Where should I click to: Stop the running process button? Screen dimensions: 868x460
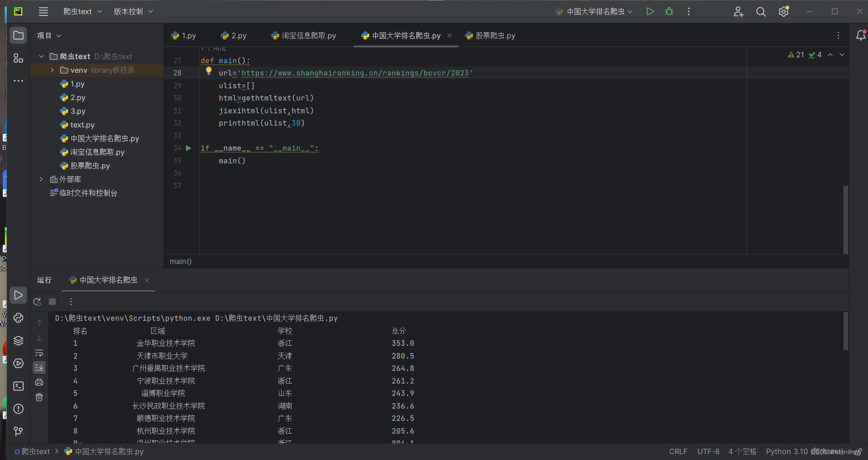pos(52,302)
